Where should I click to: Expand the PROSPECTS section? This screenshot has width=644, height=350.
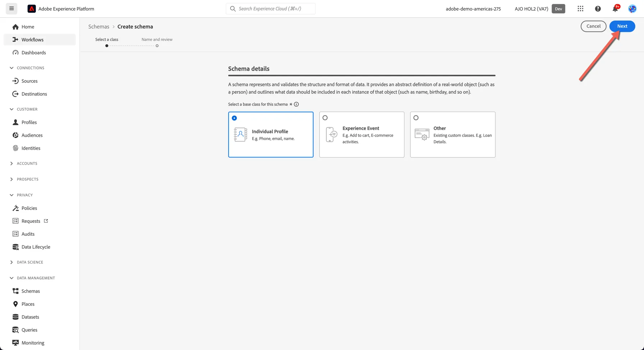coord(11,179)
